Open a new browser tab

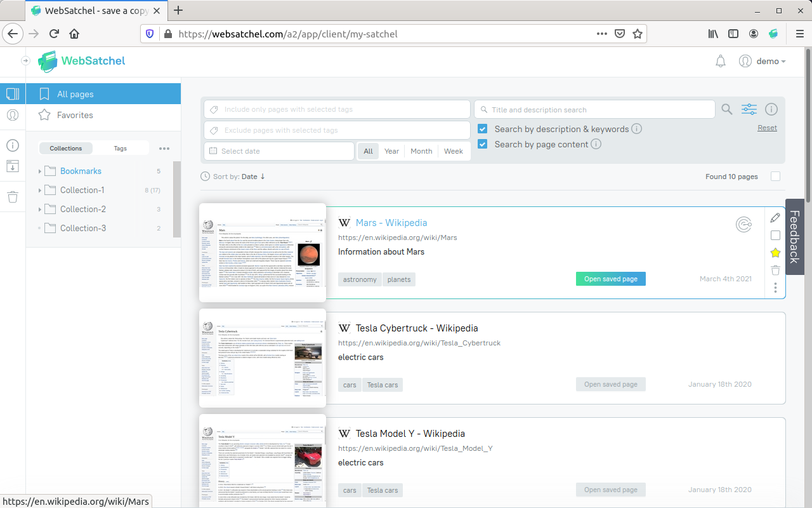(x=178, y=10)
